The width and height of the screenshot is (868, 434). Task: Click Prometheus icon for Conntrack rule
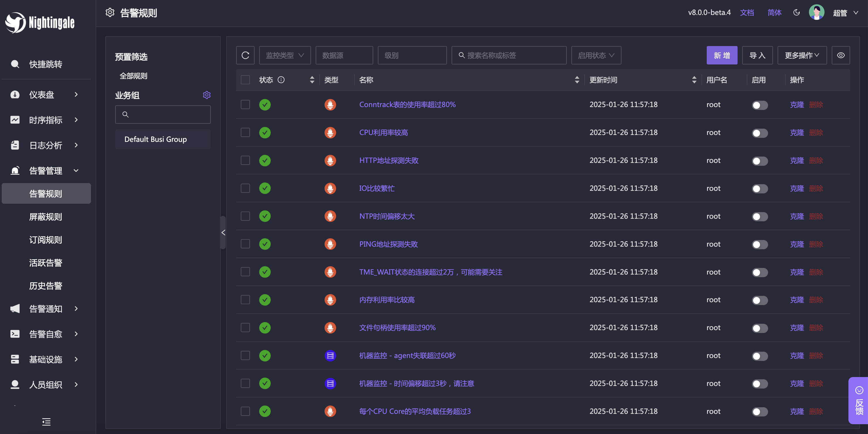click(330, 105)
